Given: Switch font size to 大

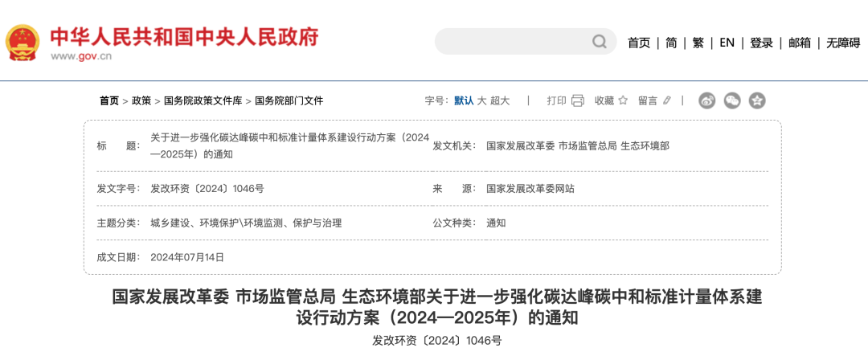Looking at the screenshot, I should coord(481,100).
